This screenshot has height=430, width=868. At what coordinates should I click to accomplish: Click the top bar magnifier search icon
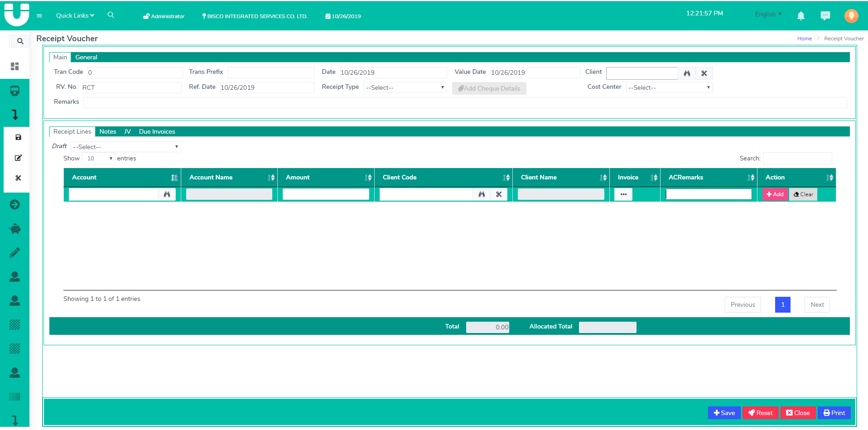tap(111, 15)
